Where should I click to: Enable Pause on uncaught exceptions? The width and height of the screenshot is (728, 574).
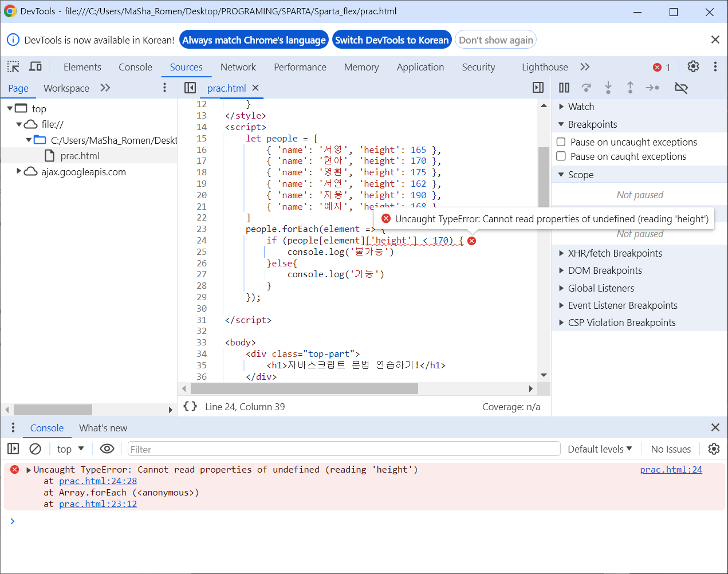561,141
